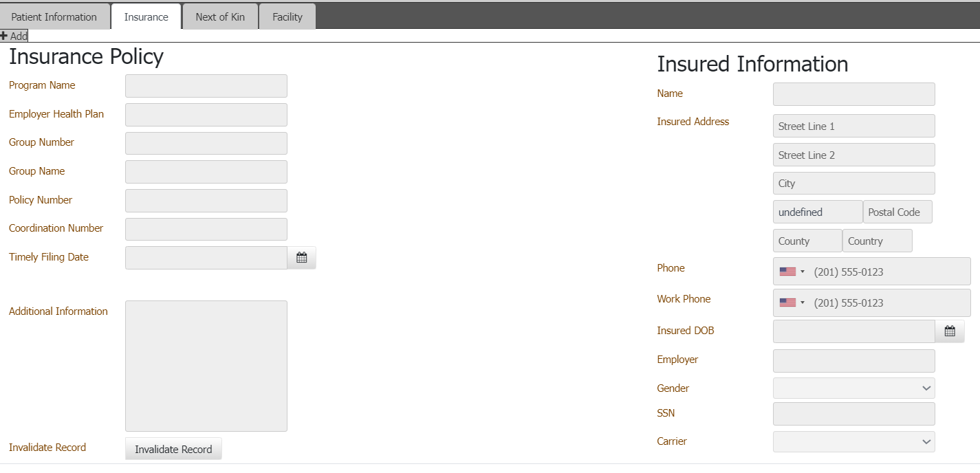This screenshot has width=980, height=473.
Task: Open the Timely Filing Date calendar picker
Action: pos(301,258)
